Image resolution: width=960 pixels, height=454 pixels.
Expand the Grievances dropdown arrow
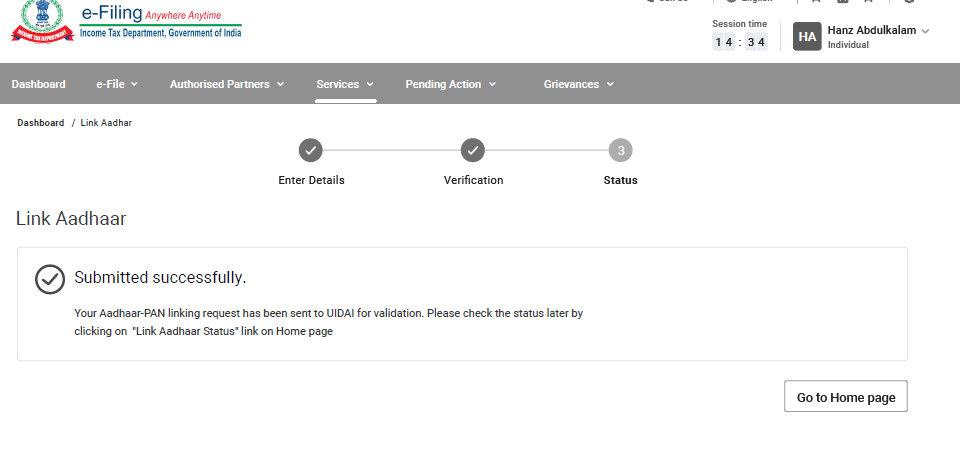pyautogui.click(x=609, y=85)
